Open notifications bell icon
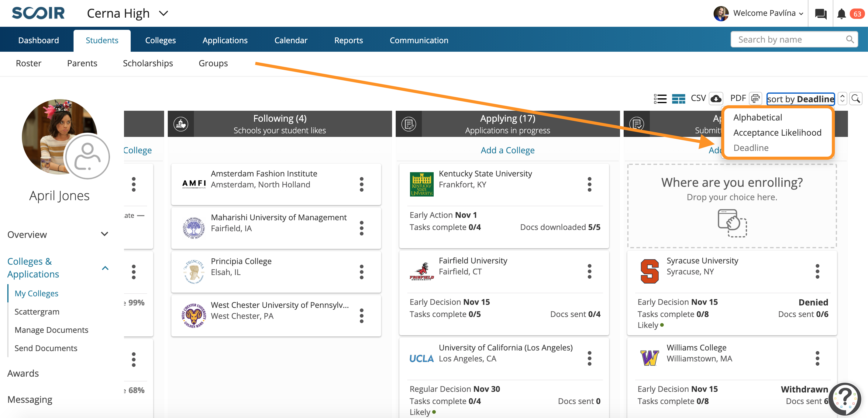The image size is (868, 418). coord(841,14)
